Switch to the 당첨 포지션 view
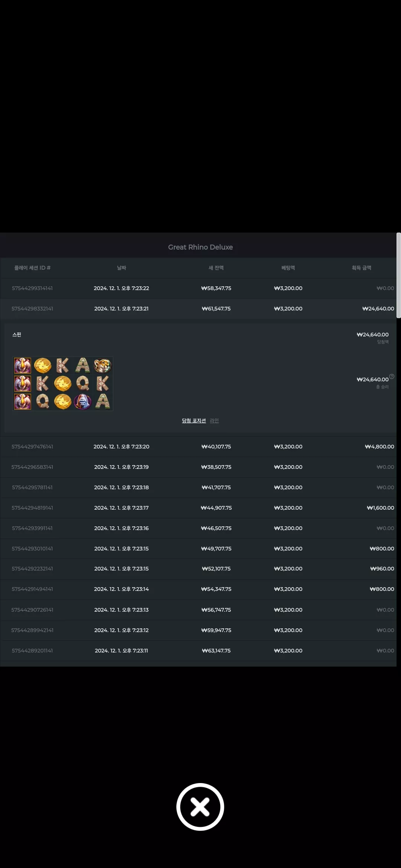The height and width of the screenshot is (868, 401). [194, 421]
